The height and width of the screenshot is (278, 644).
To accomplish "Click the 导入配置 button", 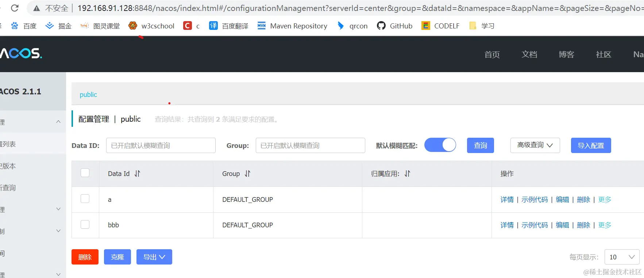I will (x=591, y=145).
